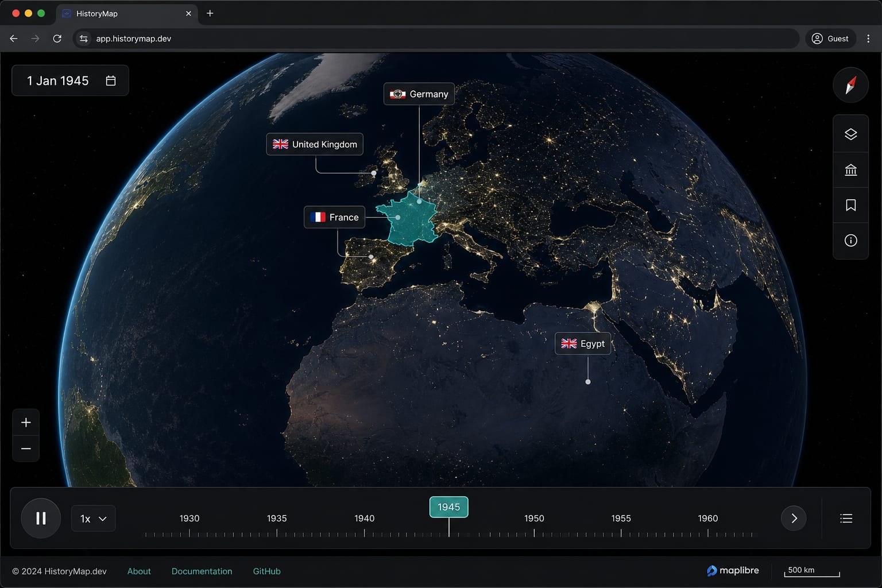This screenshot has width=882, height=588.
Task: Jump to 1935 on the timeline
Action: [277, 519]
